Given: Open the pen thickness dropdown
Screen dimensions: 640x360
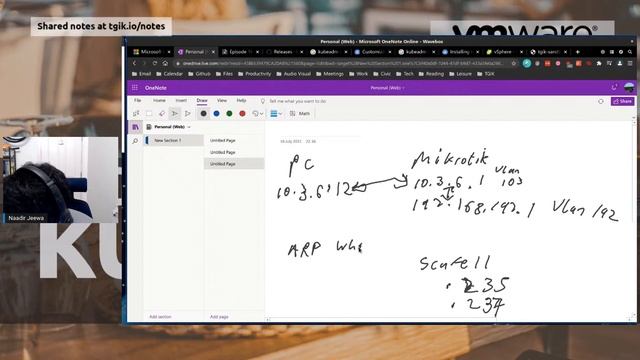Looking at the screenshot, I should tap(276, 113).
